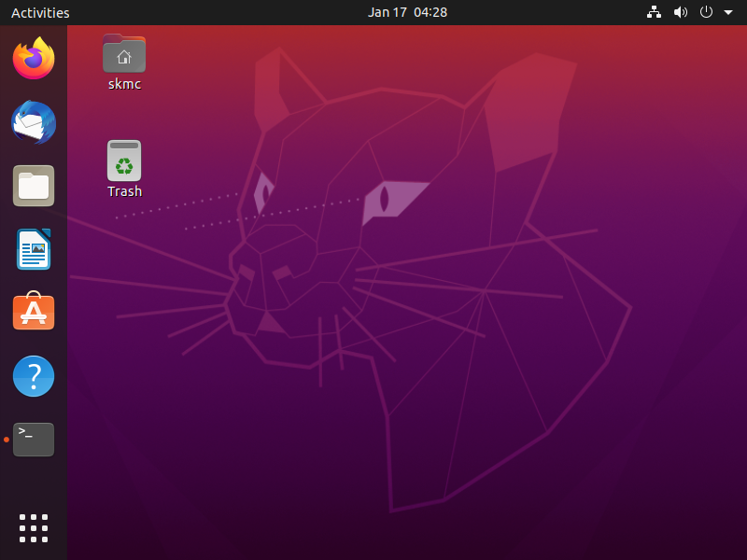This screenshot has height=560, width=747.
Task: Launch LibreOffice Writer
Action: [x=33, y=249]
